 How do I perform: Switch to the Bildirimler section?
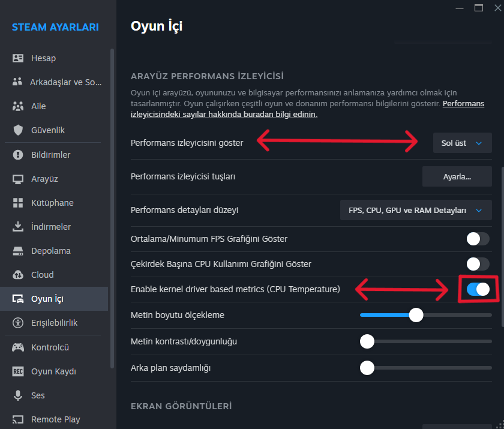54,155
